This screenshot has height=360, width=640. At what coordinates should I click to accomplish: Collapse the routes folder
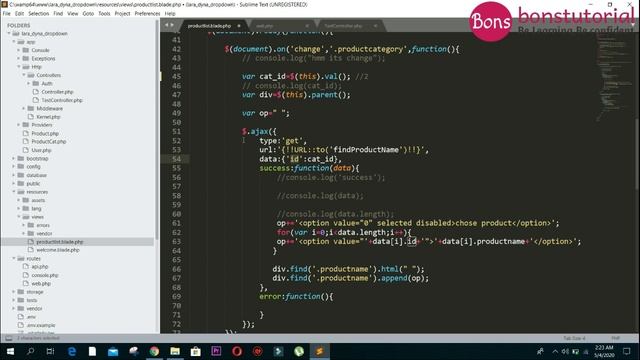tap(14, 258)
